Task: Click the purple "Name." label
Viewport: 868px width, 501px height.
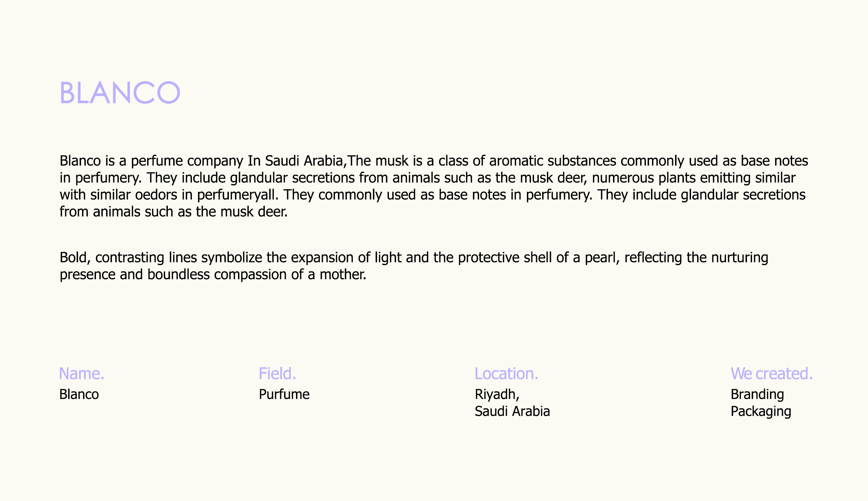Action: 81,374
